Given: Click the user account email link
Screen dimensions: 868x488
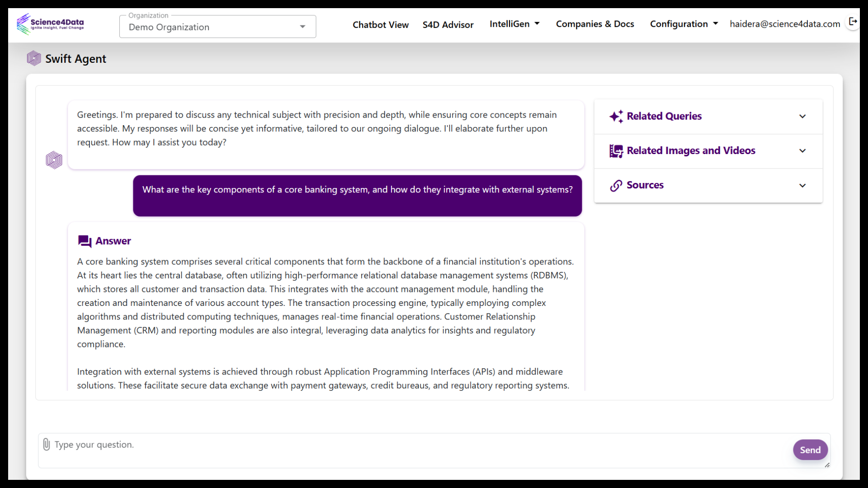Looking at the screenshot, I should point(785,24).
